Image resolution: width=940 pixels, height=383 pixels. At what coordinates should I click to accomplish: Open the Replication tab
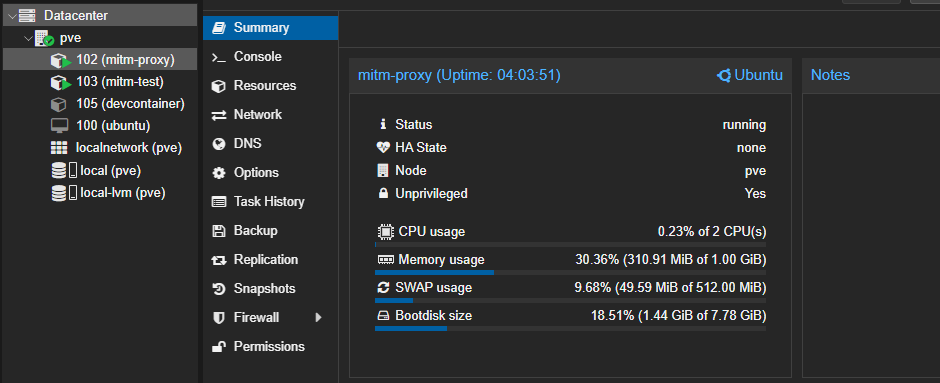(x=270, y=260)
